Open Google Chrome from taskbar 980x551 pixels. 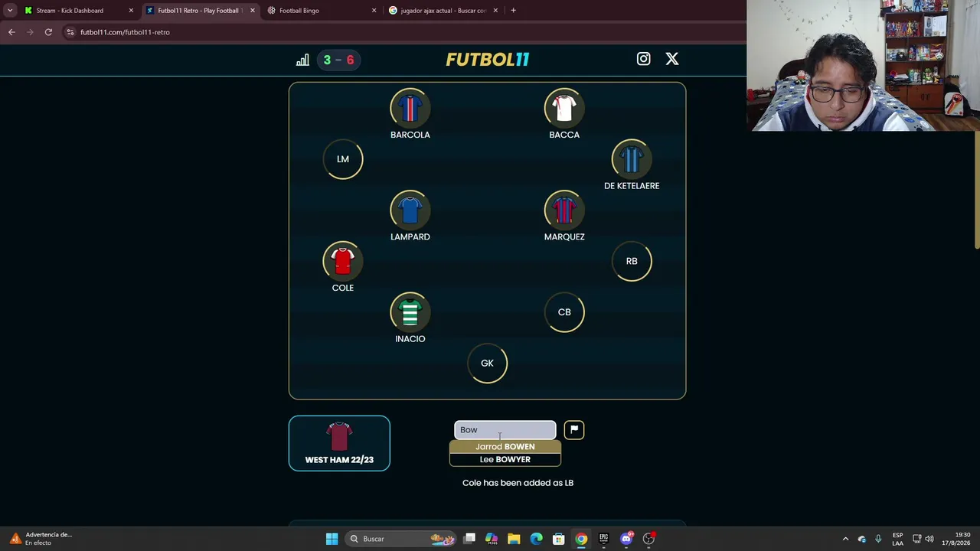pos(581,539)
